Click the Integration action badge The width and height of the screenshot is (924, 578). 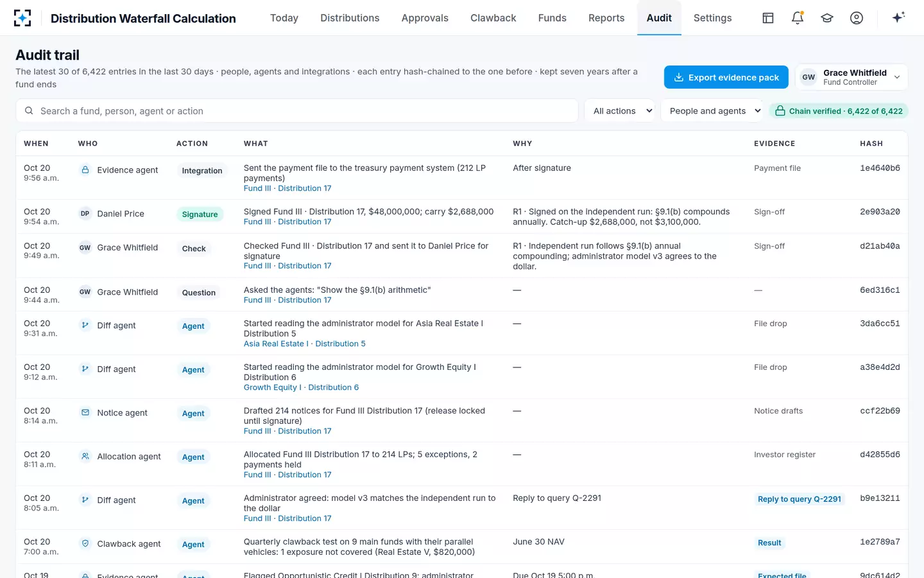pyautogui.click(x=202, y=171)
